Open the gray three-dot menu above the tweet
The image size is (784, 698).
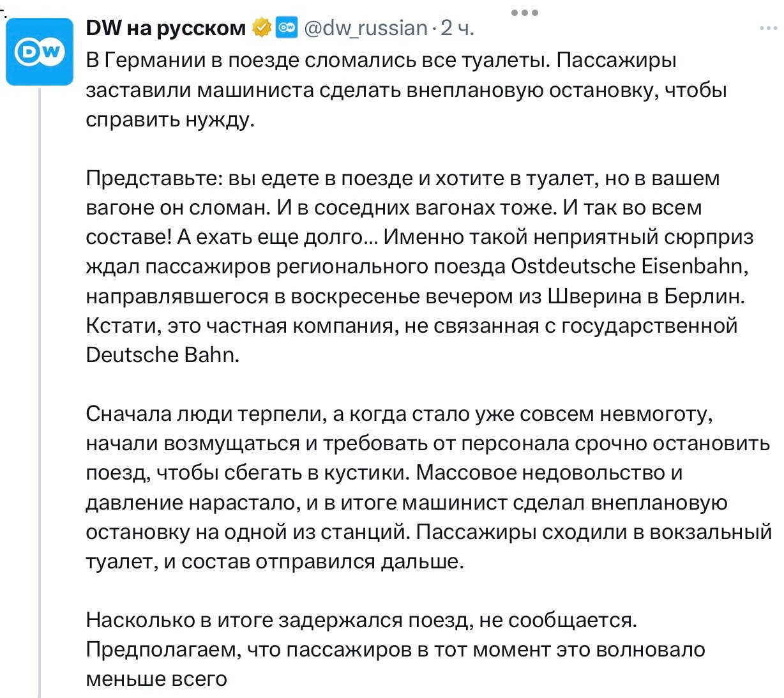pyautogui.click(x=525, y=13)
